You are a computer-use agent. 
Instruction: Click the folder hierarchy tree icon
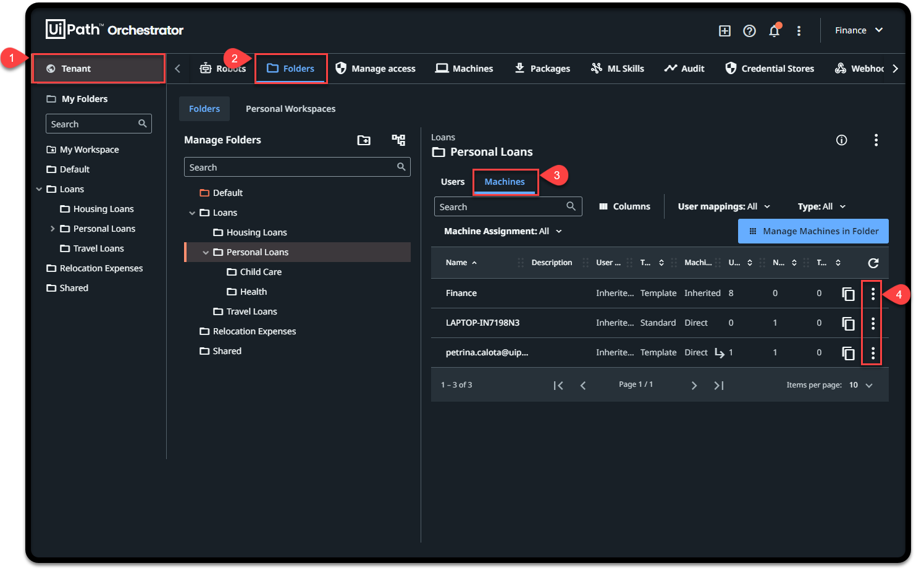[398, 140]
